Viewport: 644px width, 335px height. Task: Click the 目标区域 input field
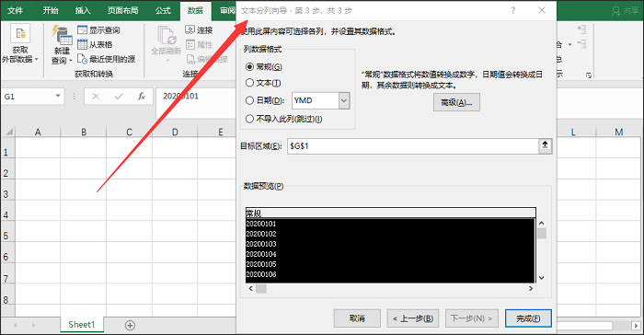413,146
